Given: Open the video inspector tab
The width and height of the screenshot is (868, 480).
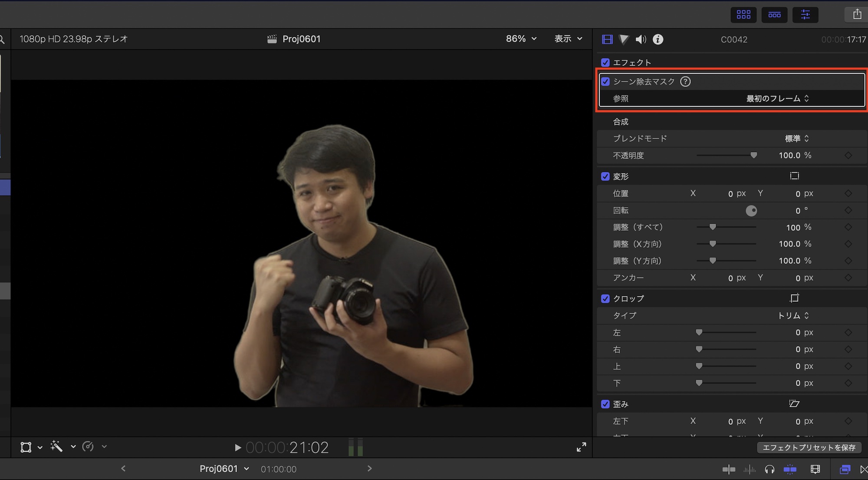Looking at the screenshot, I should point(607,40).
